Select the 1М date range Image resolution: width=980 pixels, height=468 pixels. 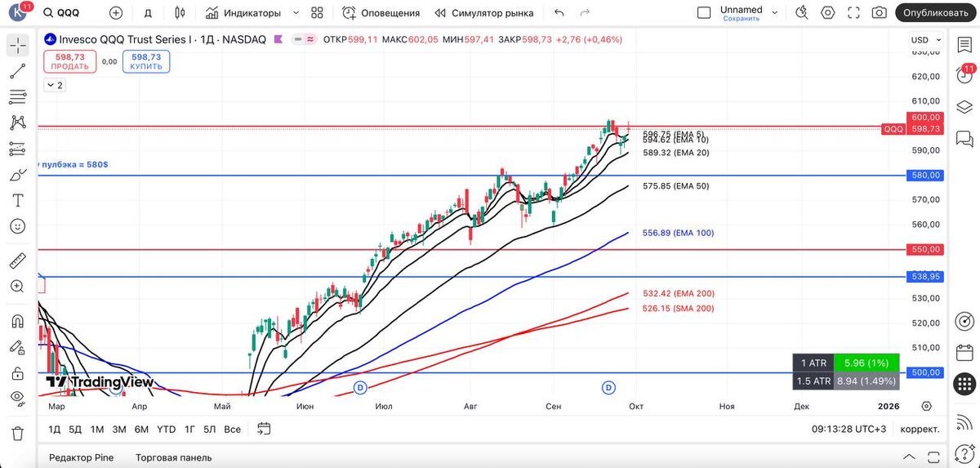click(97, 429)
